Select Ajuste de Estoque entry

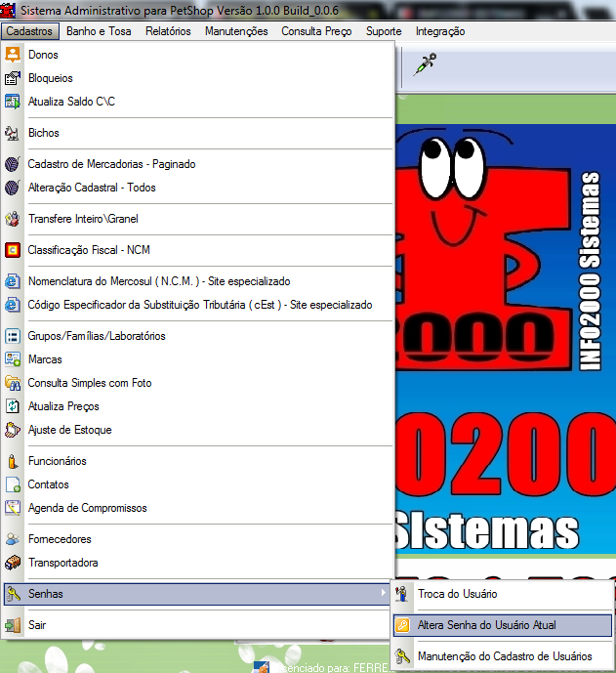198,430
